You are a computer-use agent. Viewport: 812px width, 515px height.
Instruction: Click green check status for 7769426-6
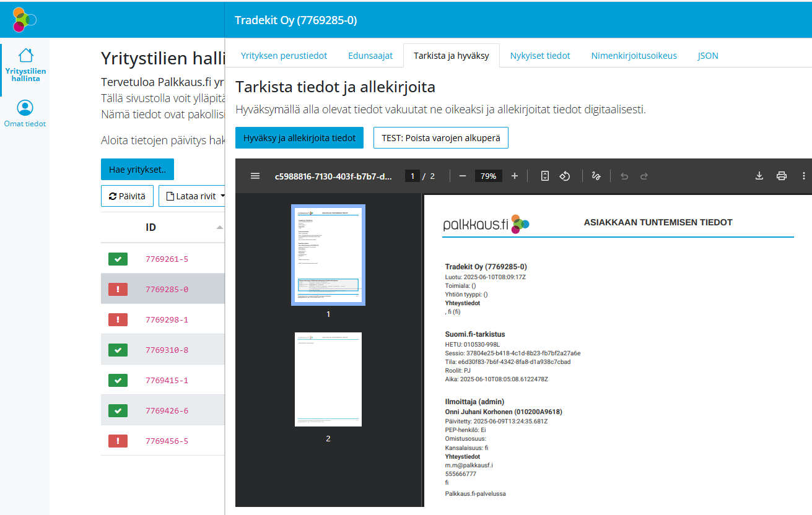coord(118,410)
